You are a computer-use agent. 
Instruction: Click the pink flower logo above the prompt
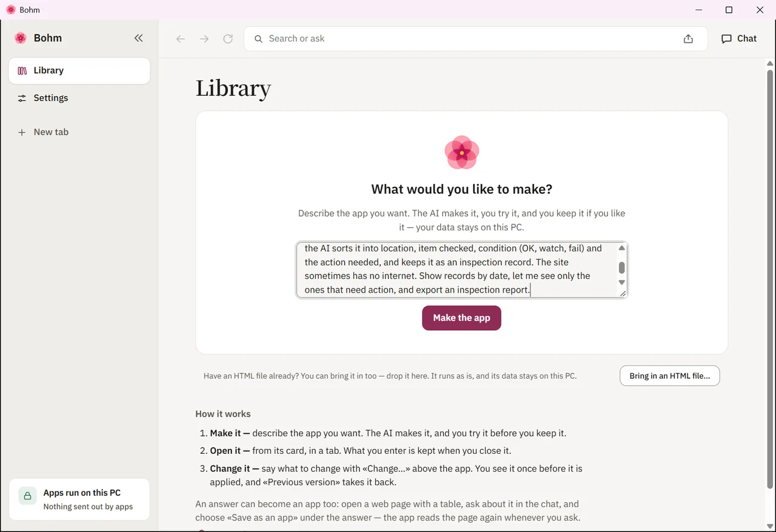pos(462,153)
